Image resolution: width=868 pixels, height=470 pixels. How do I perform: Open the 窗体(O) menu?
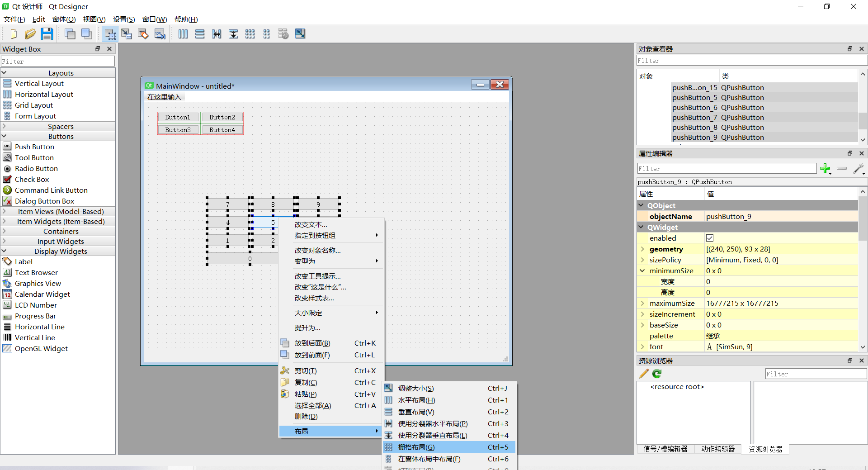pos(64,19)
